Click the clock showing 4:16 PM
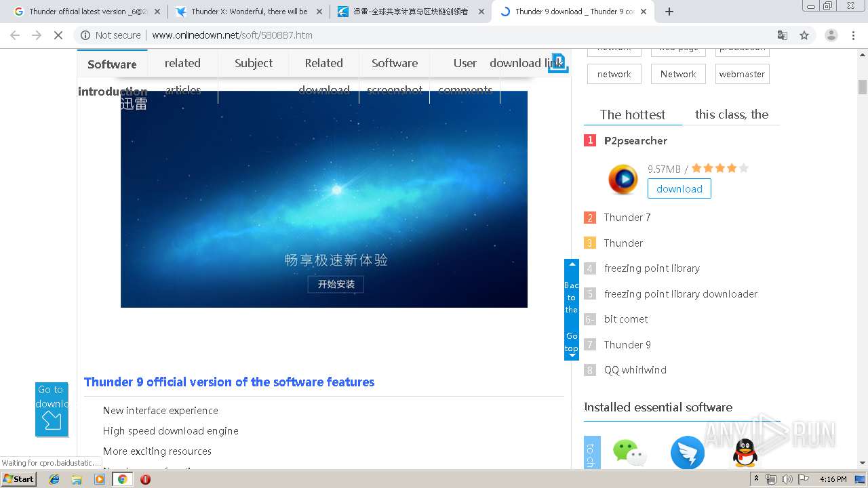Image resolution: width=868 pixels, height=488 pixels. (833, 479)
